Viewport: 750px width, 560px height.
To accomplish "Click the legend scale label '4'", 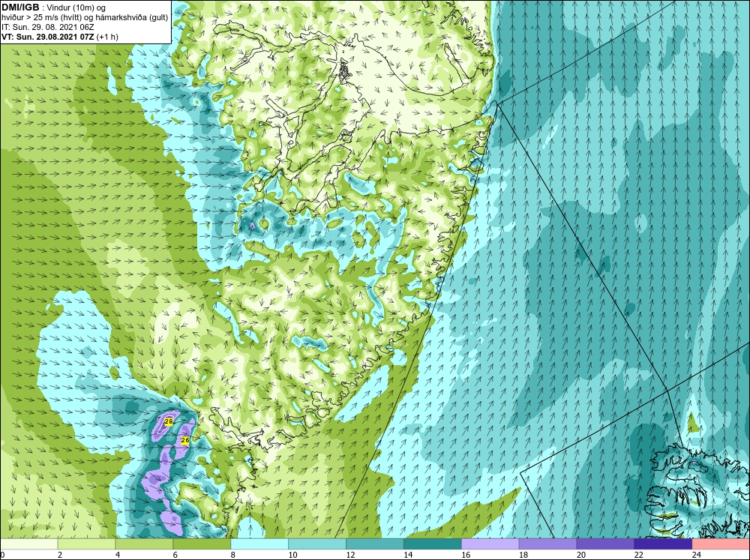I will pos(118,555).
